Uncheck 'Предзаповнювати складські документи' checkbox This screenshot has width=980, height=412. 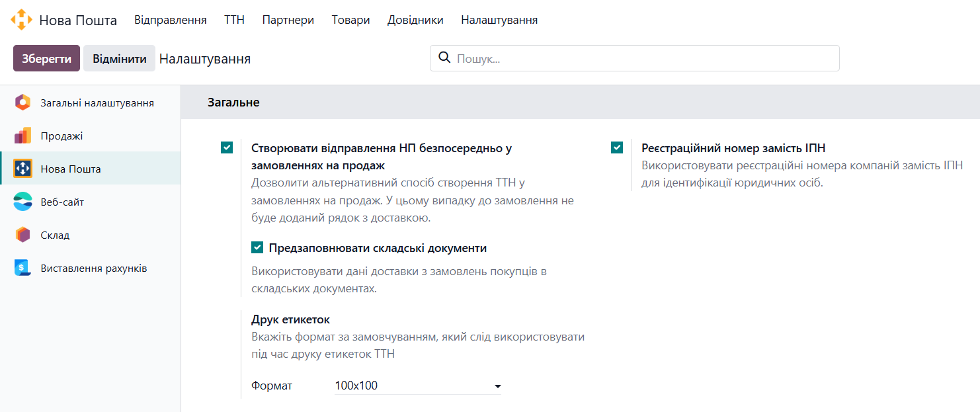click(257, 248)
